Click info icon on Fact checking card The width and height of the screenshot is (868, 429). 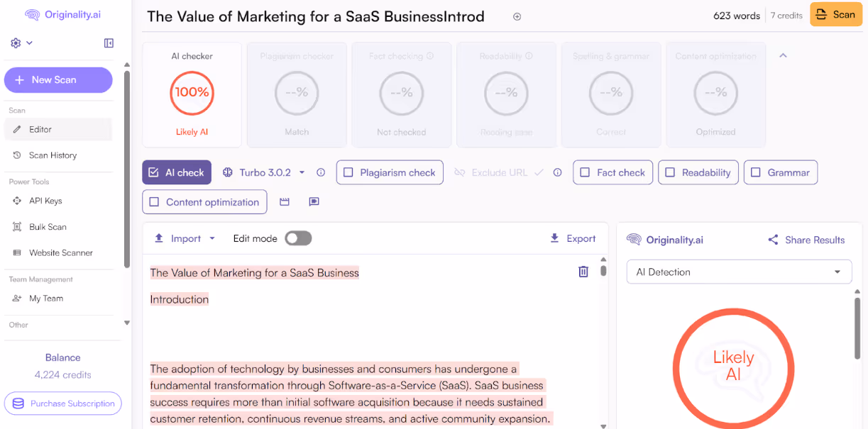click(430, 56)
